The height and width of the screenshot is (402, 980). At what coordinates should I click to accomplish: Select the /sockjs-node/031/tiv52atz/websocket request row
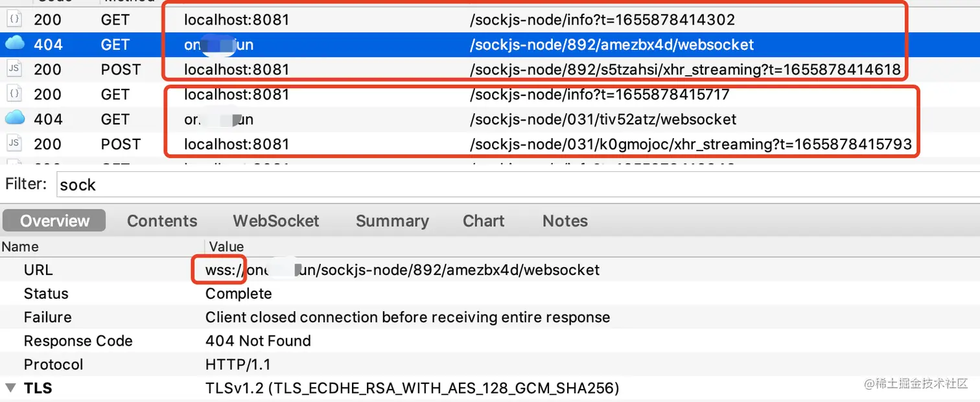[x=603, y=119]
